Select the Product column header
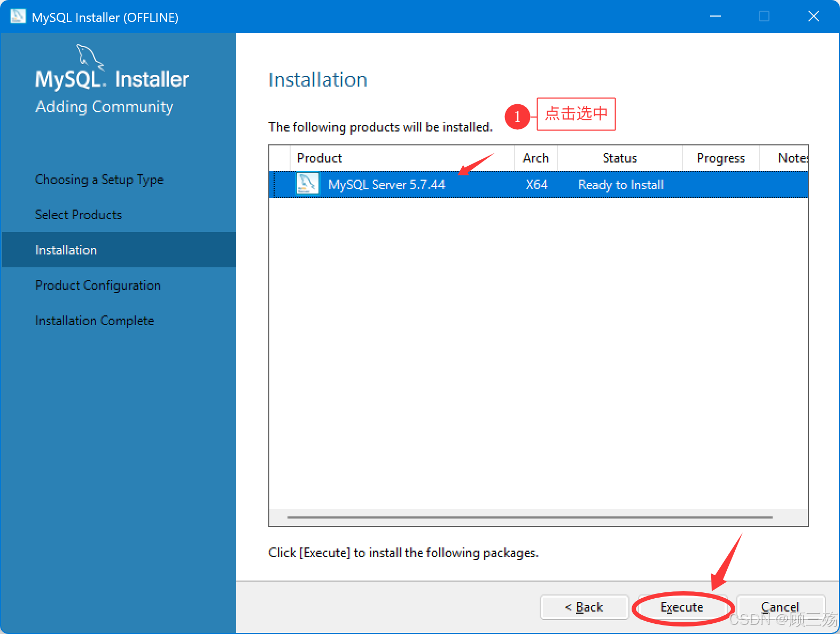This screenshot has width=840, height=634. coord(402,158)
